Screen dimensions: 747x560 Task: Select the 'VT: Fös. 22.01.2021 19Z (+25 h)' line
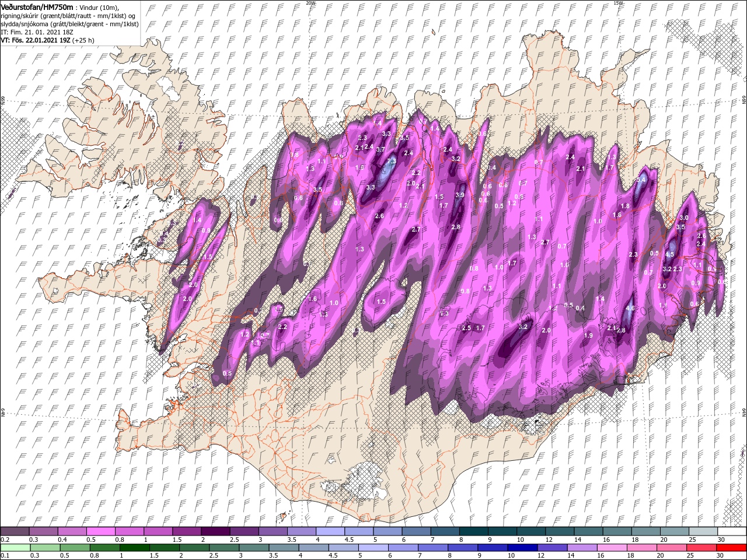tap(47, 40)
